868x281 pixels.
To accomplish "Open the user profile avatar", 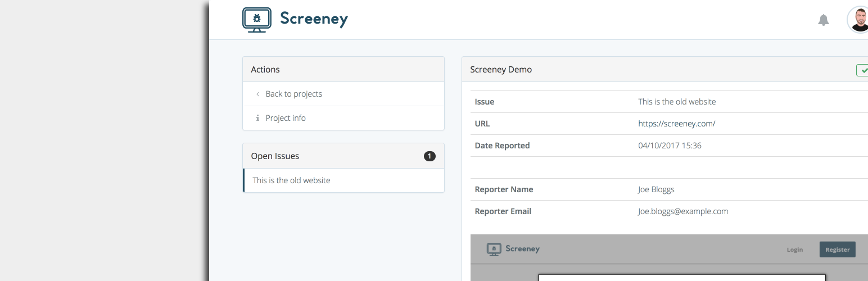I will click(858, 20).
